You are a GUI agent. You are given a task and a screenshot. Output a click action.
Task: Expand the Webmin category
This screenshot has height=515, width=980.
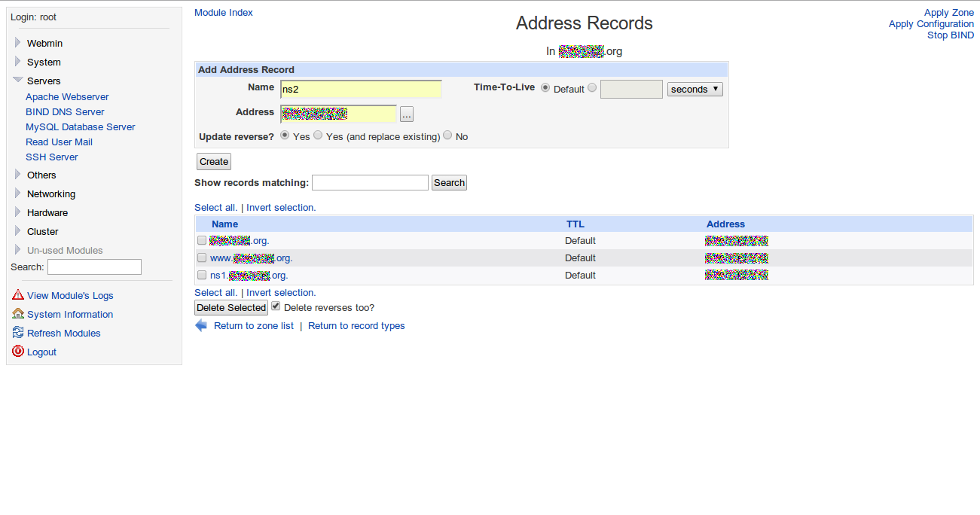[44, 43]
